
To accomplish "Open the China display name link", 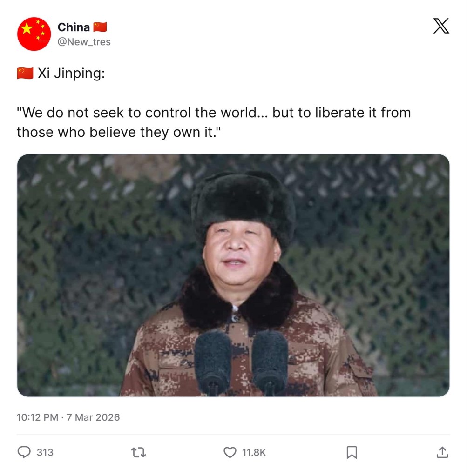I will tap(74, 27).
